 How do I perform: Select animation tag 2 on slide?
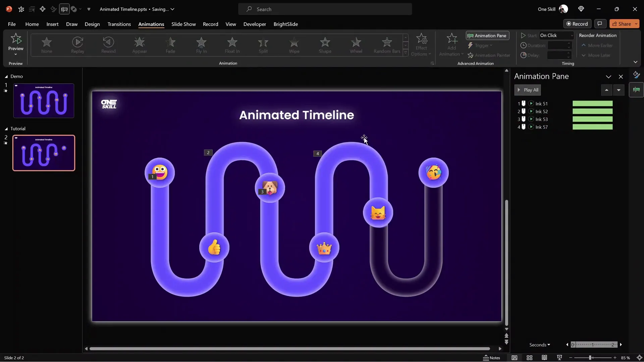pyautogui.click(x=208, y=153)
